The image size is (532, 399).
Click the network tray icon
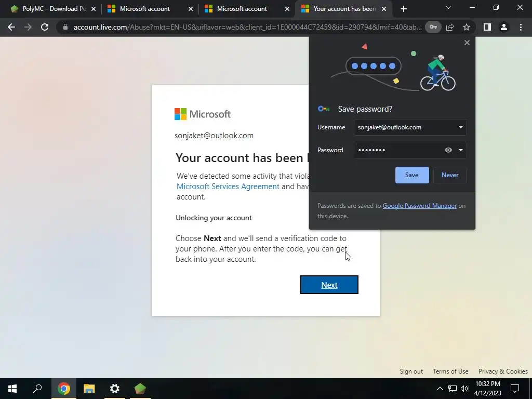tap(453, 389)
